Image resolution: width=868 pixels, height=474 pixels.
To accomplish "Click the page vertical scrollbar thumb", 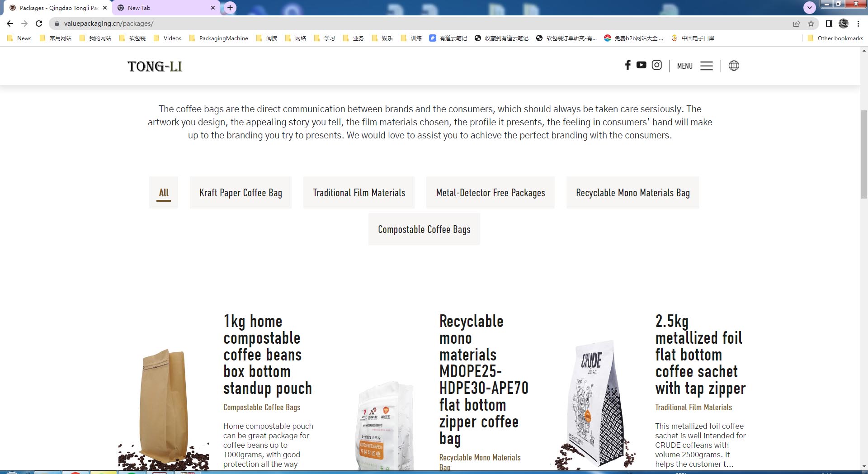I will coord(864,154).
